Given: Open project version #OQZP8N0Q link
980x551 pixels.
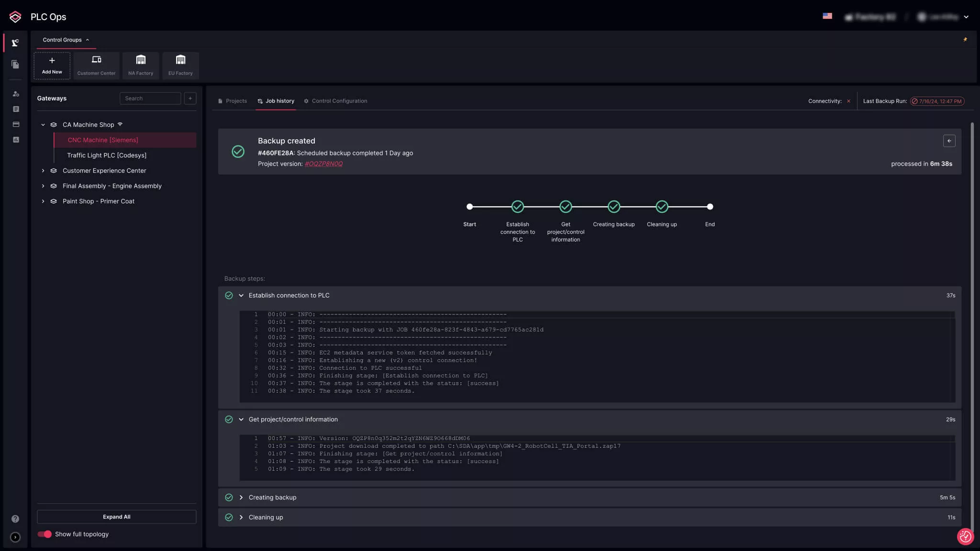Looking at the screenshot, I should point(323,164).
